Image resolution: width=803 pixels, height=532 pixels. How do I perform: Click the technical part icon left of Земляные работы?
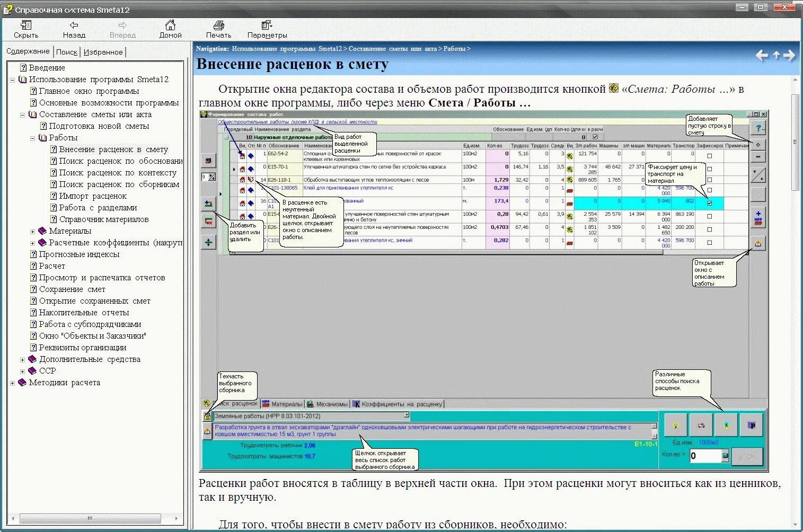[207, 416]
